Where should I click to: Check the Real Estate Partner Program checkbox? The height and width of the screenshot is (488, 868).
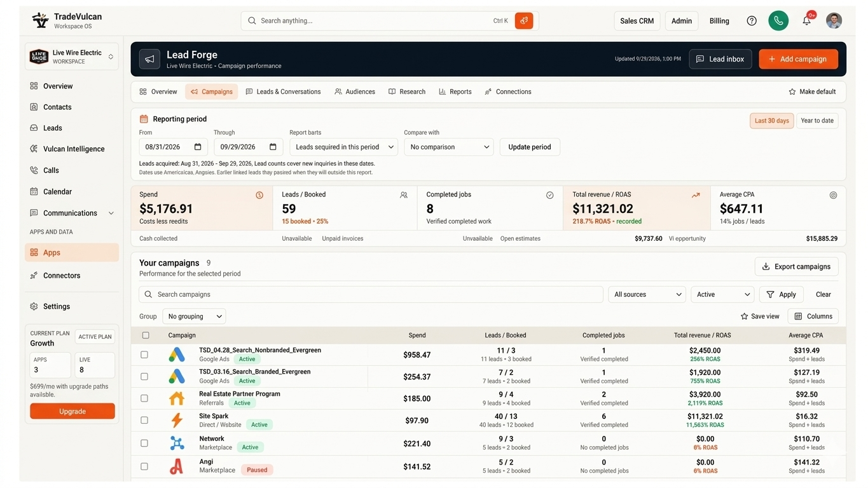(x=144, y=398)
